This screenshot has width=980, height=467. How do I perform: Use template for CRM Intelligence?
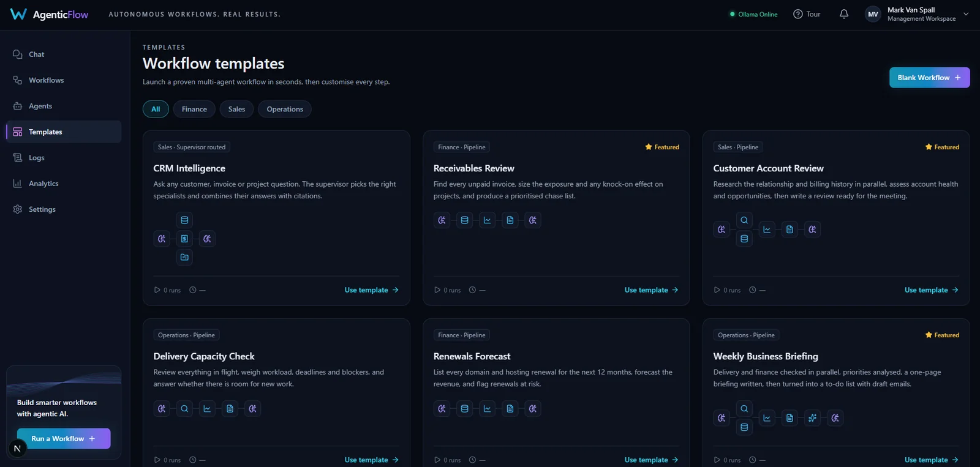372,290
